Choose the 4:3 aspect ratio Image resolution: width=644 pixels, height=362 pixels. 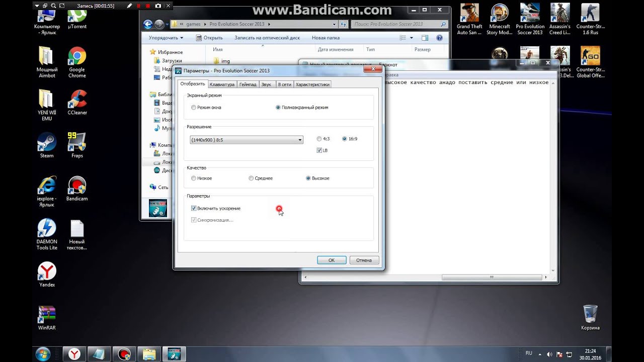click(319, 139)
